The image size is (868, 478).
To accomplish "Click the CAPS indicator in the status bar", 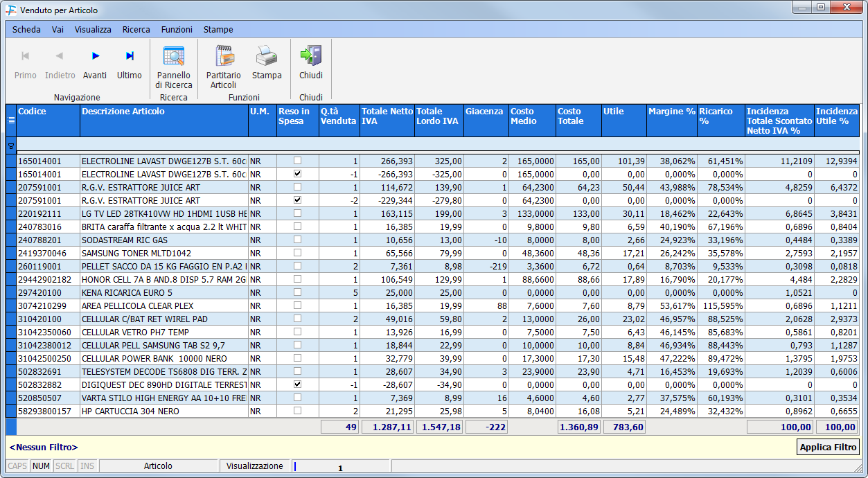I will [18, 466].
